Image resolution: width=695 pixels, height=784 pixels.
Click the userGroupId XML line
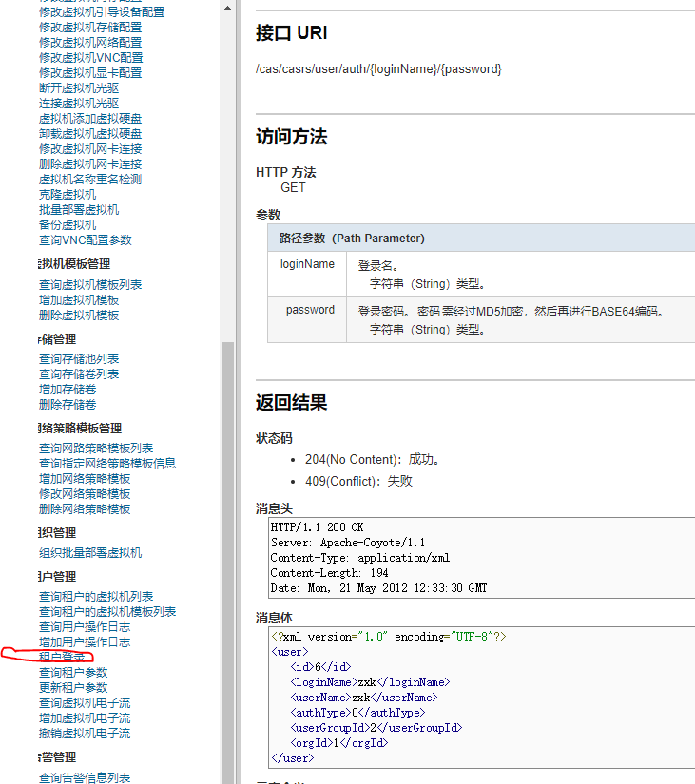(376, 728)
